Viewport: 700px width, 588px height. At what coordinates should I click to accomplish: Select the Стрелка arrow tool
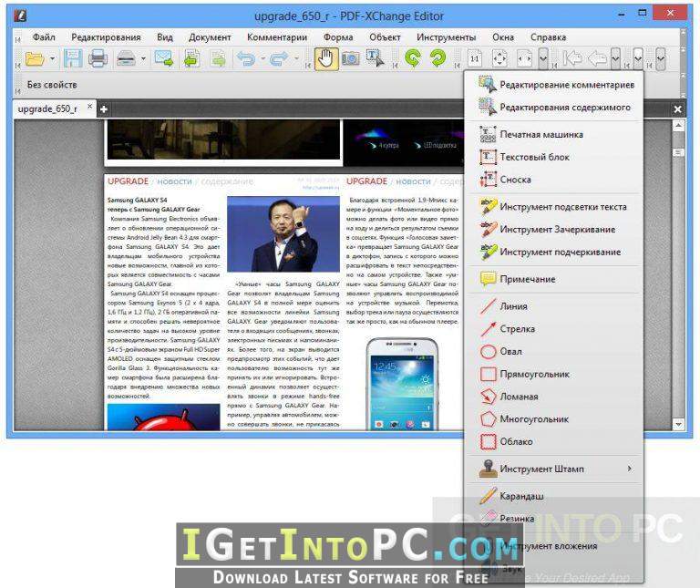[x=554, y=328]
